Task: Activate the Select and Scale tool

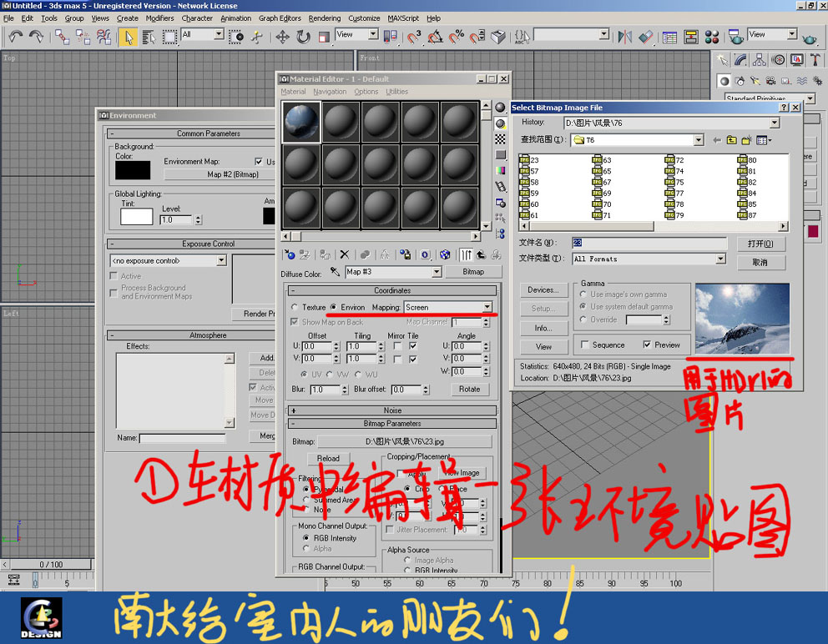Action: (x=324, y=37)
